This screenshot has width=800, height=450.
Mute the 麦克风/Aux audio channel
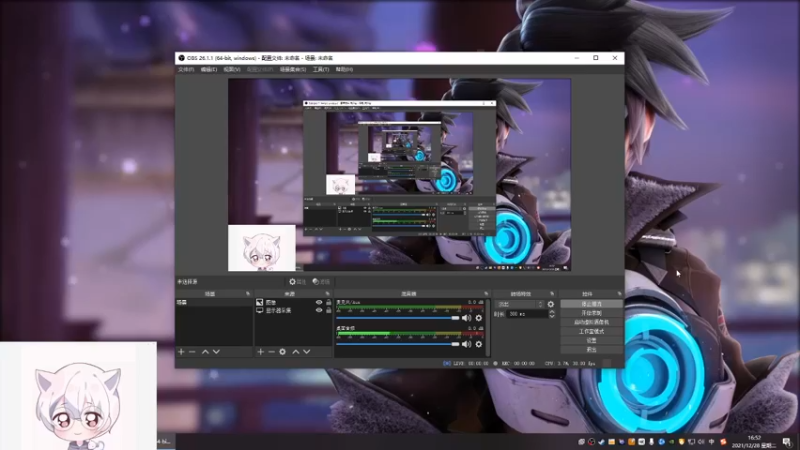(x=466, y=318)
